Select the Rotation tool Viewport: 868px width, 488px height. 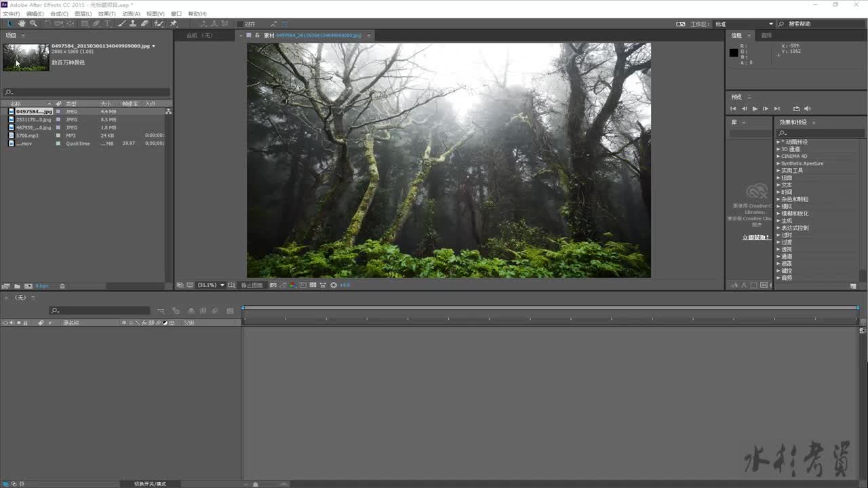click(47, 24)
